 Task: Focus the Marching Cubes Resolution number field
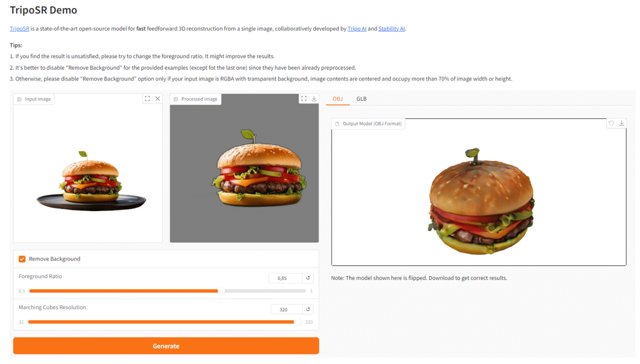coord(287,309)
